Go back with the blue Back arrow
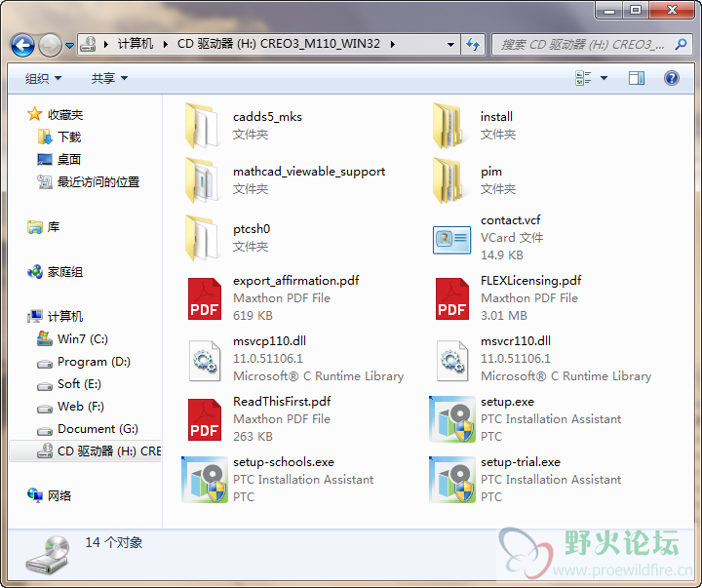The height and width of the screenshot is (588, 702). coord(22,45)
